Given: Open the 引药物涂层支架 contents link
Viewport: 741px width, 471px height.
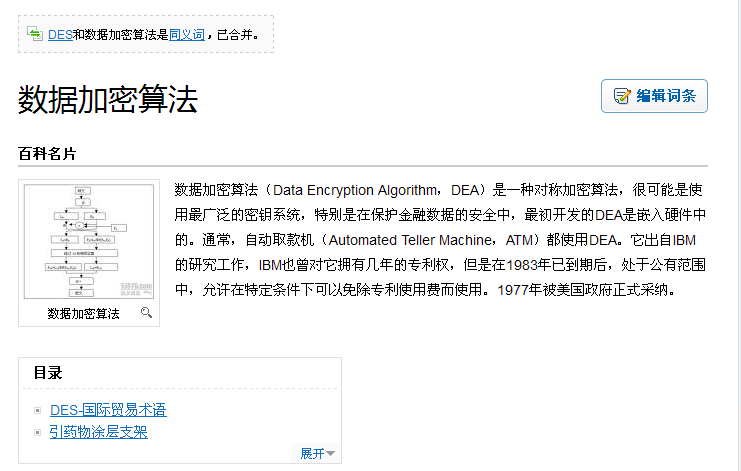Looking at the screenshot, I should point(99,432).
